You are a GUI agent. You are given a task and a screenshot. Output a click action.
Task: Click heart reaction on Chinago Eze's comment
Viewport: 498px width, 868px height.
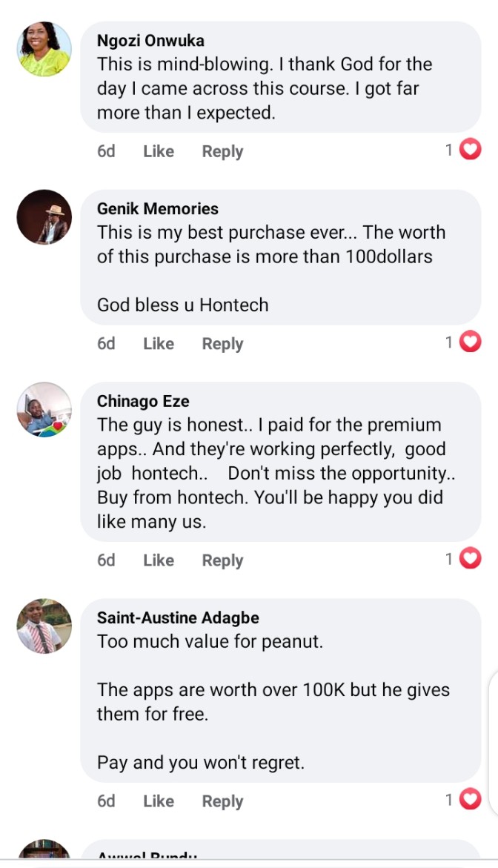coord(471,559)
